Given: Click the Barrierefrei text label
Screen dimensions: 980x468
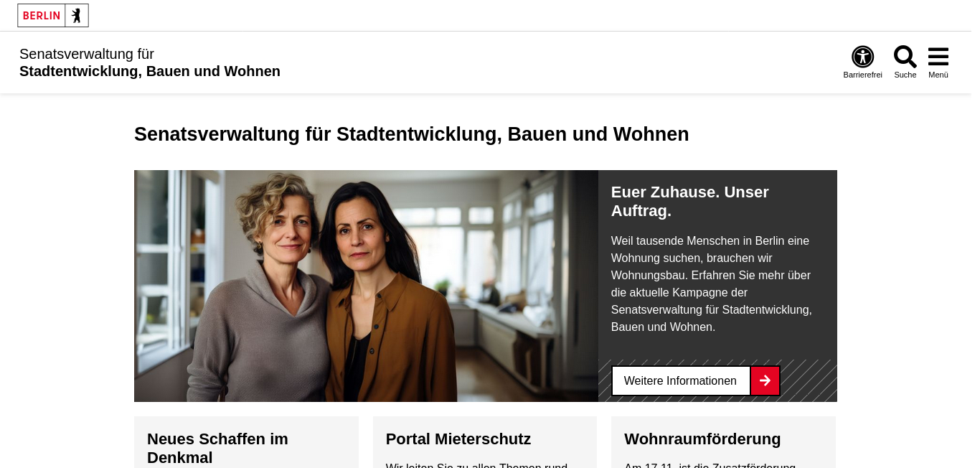Looking at the screenshot, I should pyautogui.click(x=862, y=75).
